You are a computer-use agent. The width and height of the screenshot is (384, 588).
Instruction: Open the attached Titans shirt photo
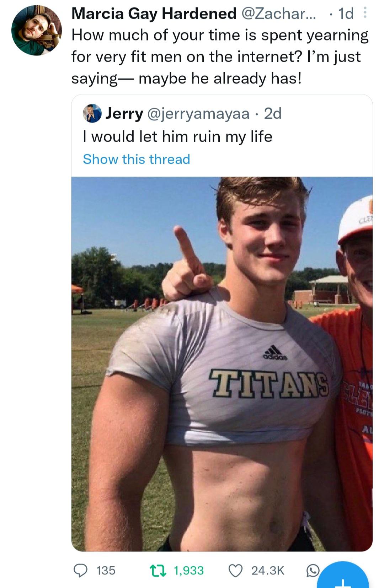(x=222, y=364)
